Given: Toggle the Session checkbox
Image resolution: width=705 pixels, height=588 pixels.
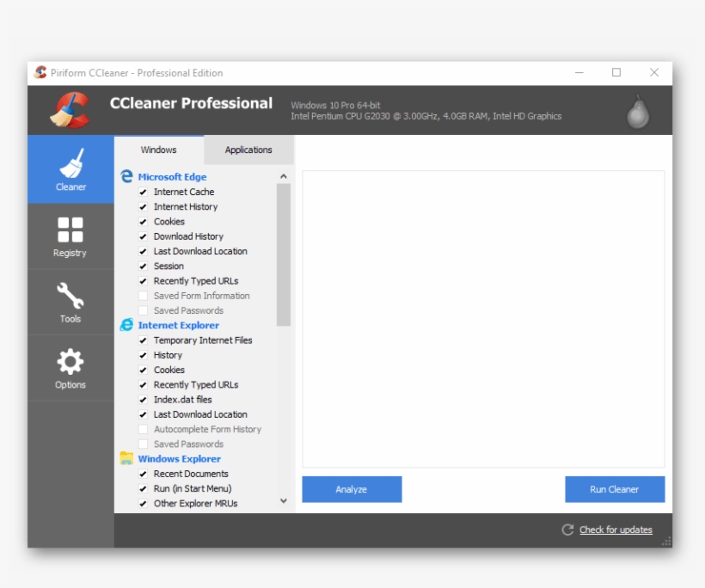Looking at the screenshot, I should click(x=143, y=266).
